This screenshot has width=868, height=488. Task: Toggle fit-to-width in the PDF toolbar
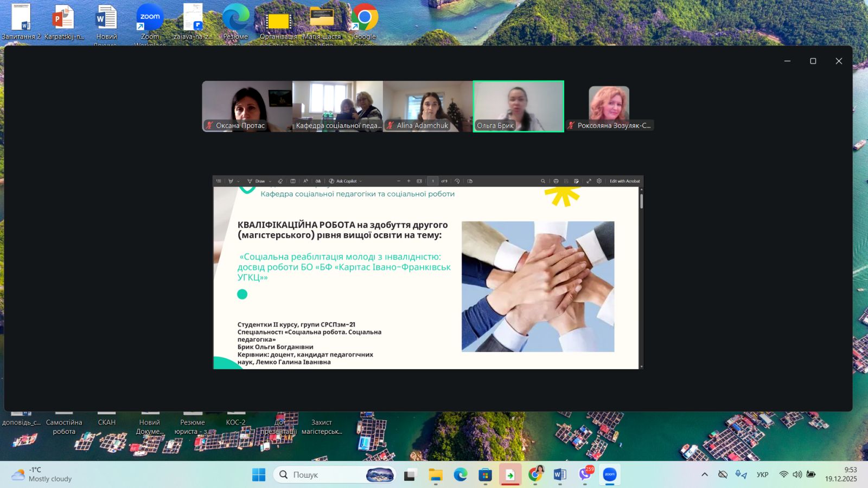[419, 181]
